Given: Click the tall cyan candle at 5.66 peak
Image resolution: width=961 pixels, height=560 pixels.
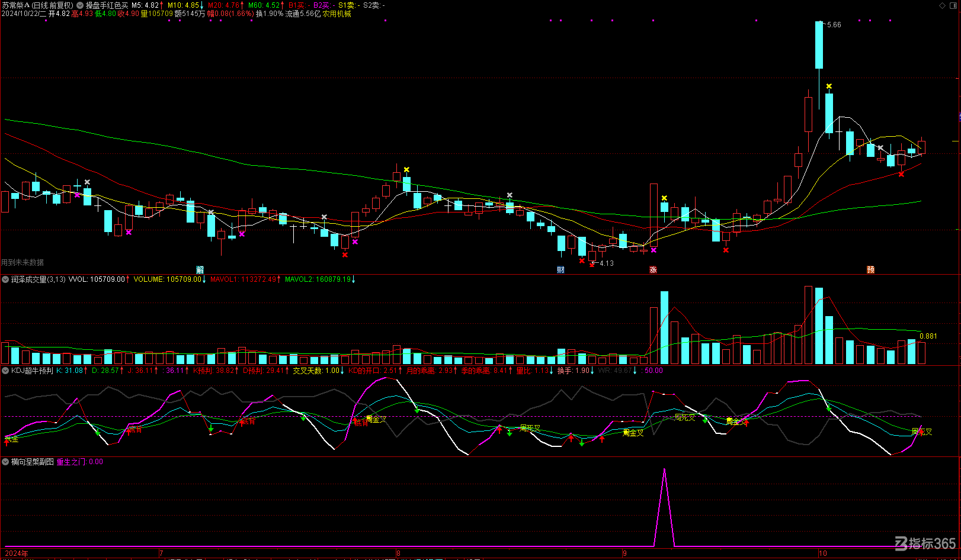Looking at the screenshot, I should tap(819, 45).
